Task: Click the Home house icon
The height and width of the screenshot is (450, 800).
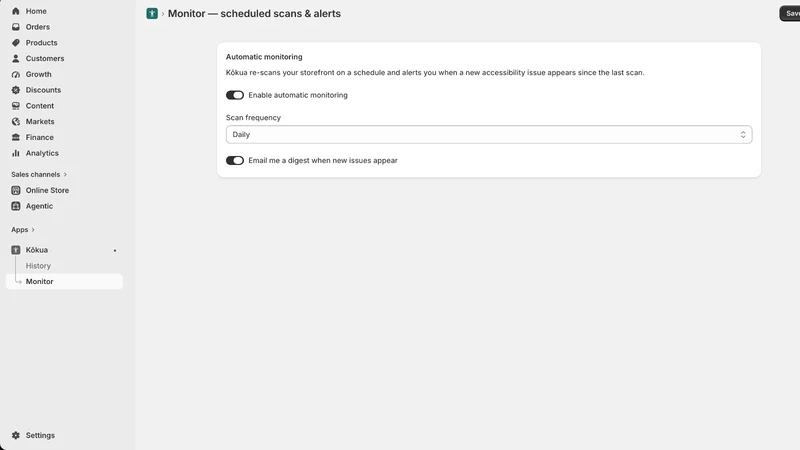Action: click(x=16, y=11)
